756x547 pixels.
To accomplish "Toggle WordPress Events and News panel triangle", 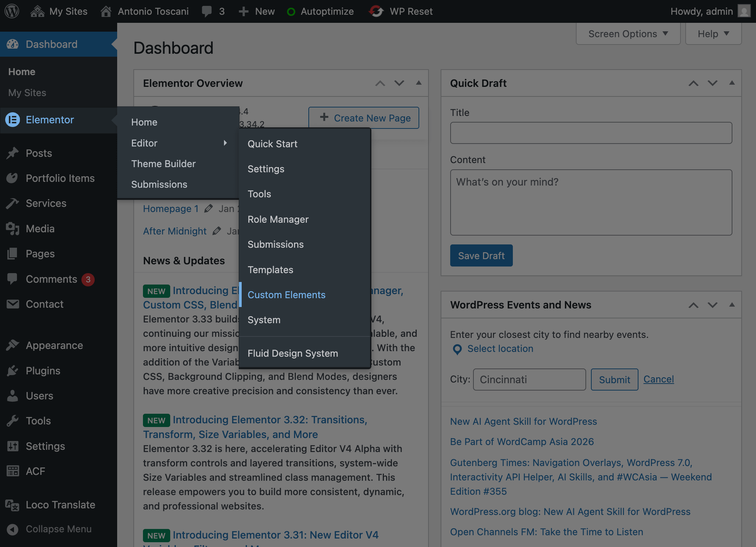I will click(x=732, y=305).
